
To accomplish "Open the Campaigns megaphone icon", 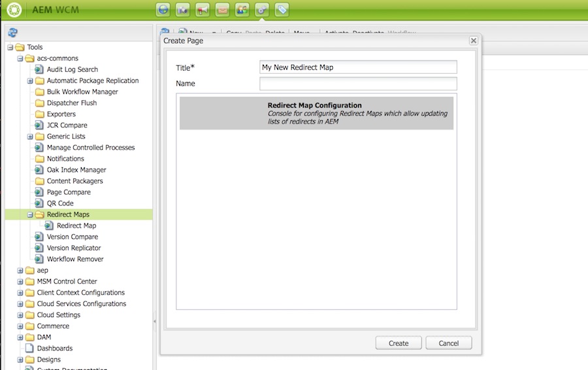I will click(x=203, y=10).
